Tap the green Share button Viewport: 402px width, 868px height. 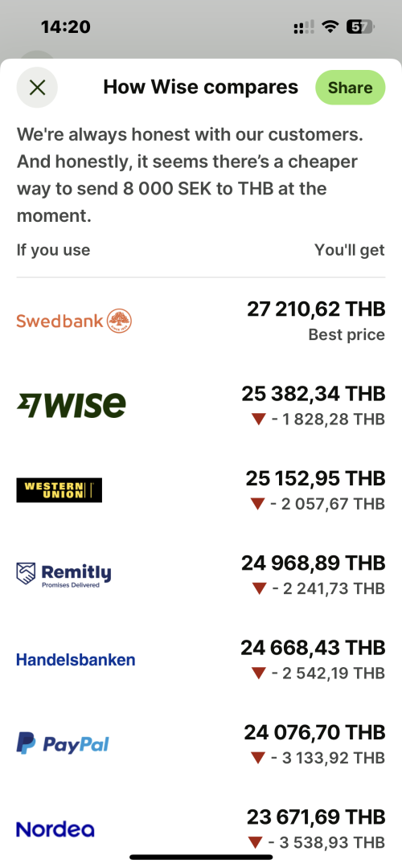tap(350, 88)
